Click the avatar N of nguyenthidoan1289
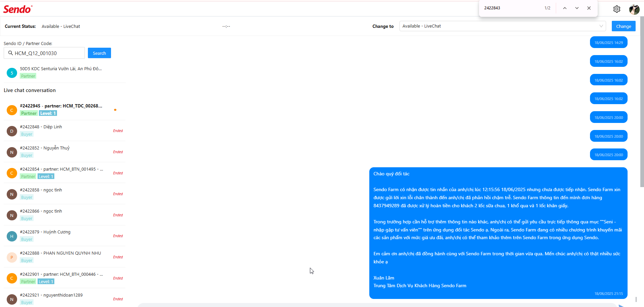644x307 pixels. pyautogui.click(x=12, y=299)
